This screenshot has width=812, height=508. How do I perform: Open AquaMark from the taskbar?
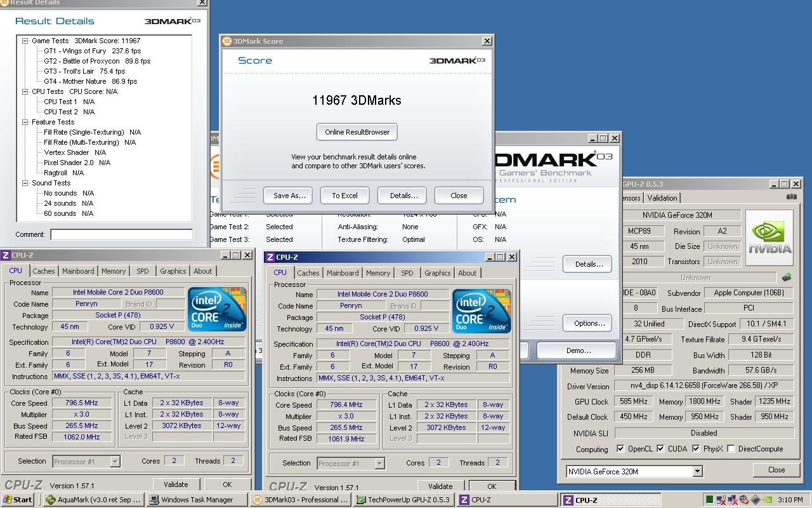point(94,500)
